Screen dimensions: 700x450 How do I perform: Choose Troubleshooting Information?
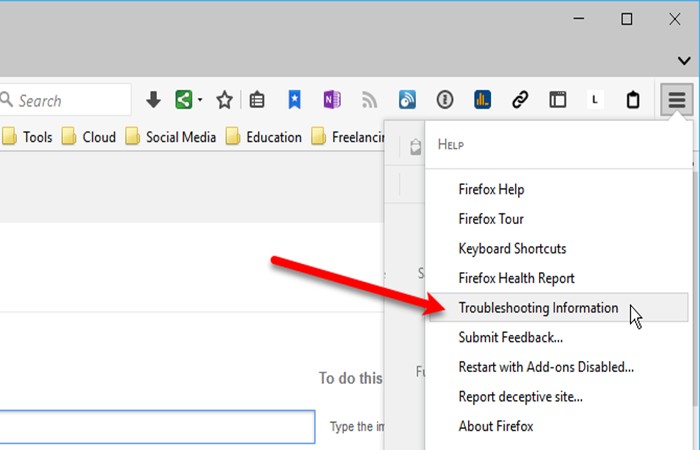[x=558, y=308]
